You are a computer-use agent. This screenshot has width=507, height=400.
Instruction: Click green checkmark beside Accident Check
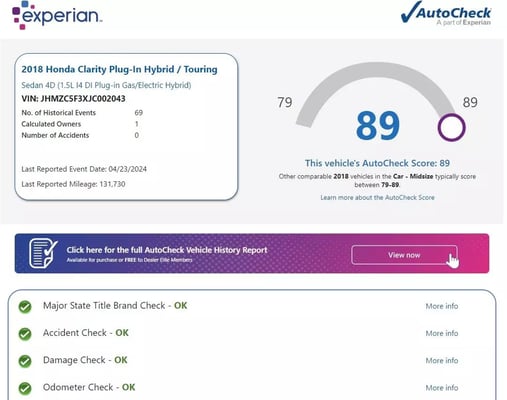coord(25,334)
